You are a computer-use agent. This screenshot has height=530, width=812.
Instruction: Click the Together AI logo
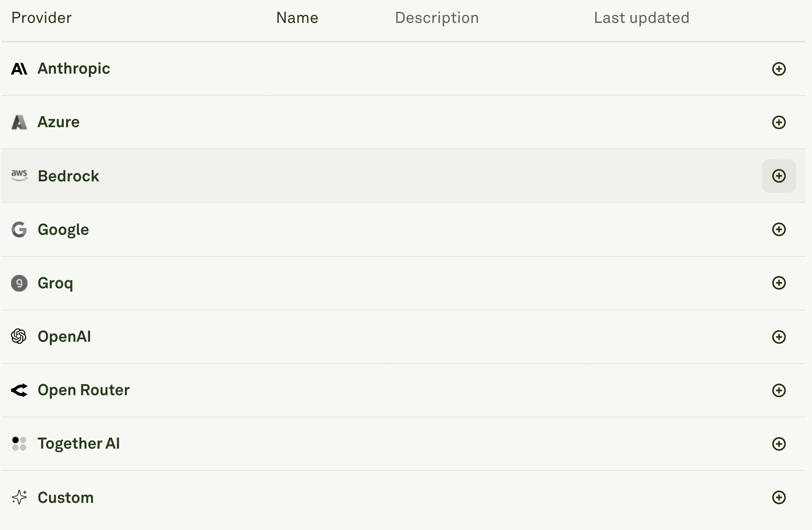(19, 443)
